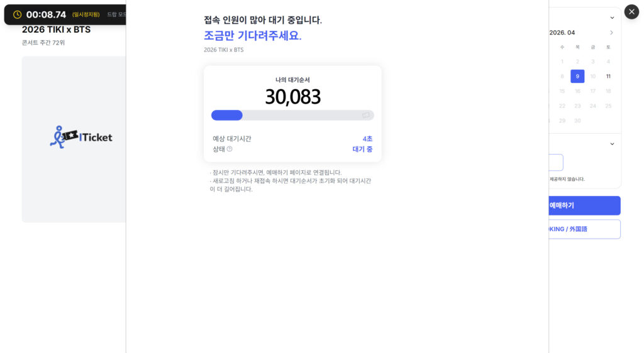
Task: Open the BOOKING / 外国語 foreign language button
Action: click(584, 229)
